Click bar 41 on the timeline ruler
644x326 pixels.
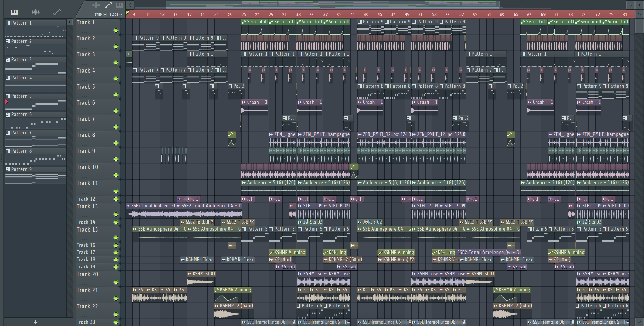point(352,15)
